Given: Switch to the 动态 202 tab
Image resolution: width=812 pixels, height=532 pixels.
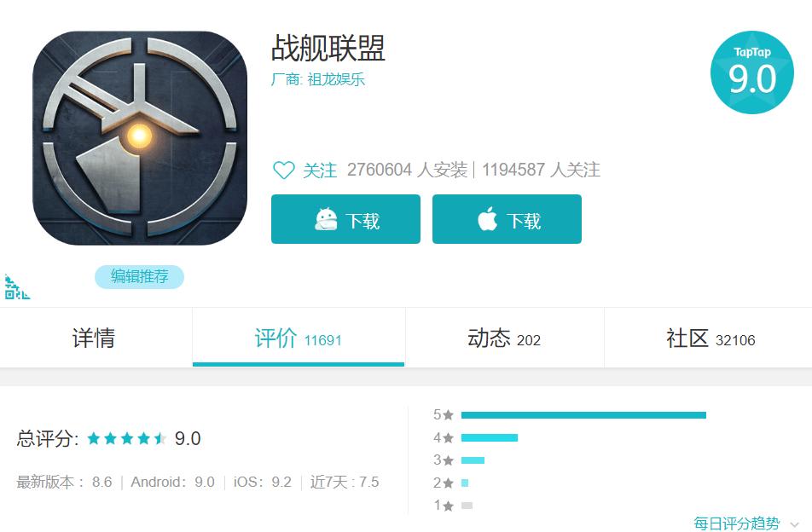Looking at the screenshot, I should 504,338.
